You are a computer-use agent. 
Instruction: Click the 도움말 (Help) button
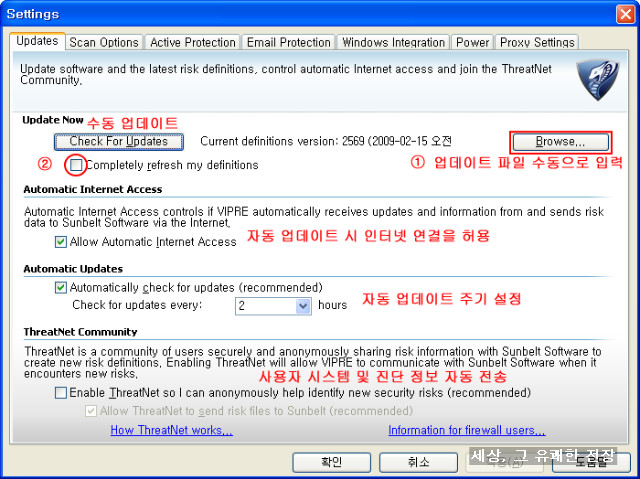(x=591, y=462)
